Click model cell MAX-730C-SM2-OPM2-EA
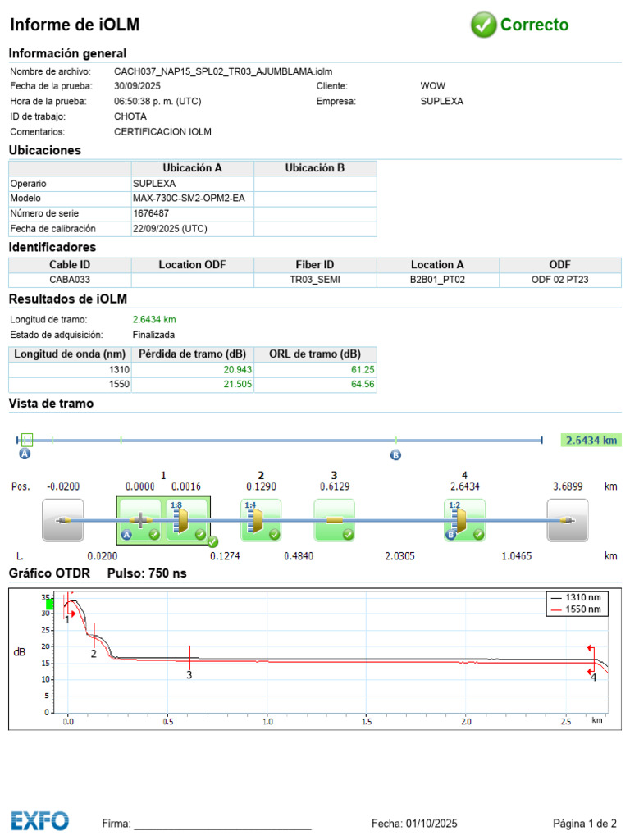The width and height of the screenshot is (630, 840). pos(192,199)
